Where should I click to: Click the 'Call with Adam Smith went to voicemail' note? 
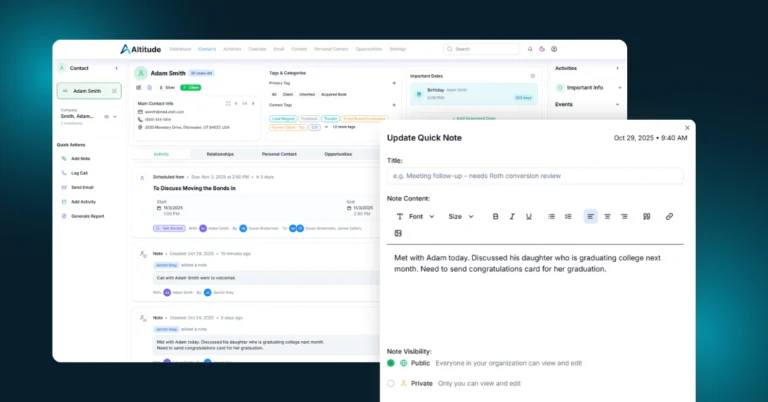(x=267, y=278)
